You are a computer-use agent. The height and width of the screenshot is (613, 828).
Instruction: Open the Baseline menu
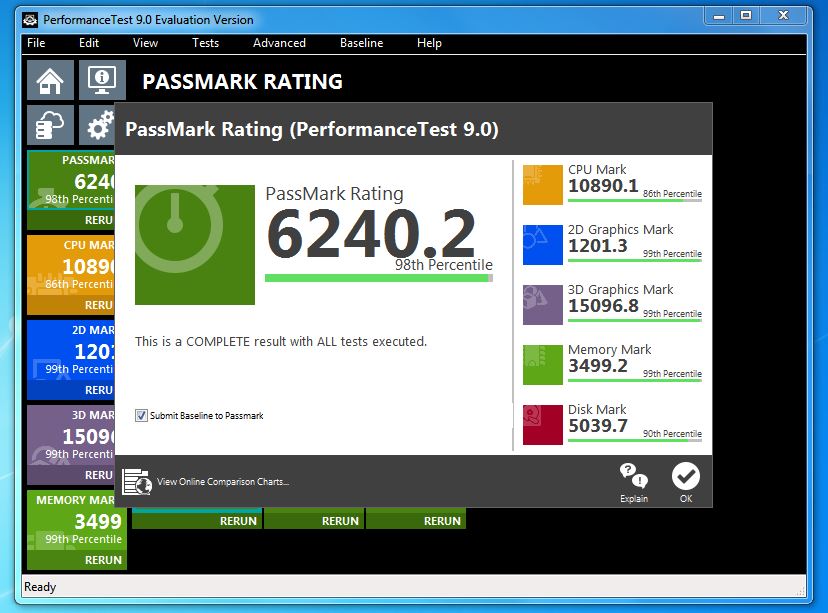pos(362,43)
